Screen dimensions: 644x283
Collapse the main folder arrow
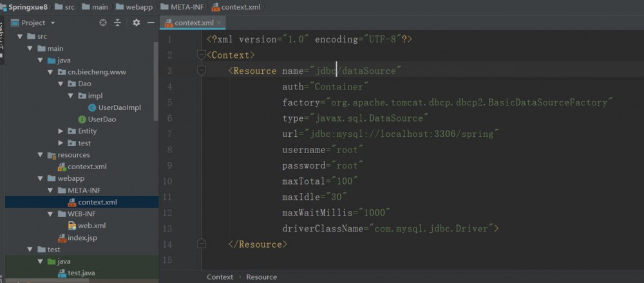30,48
